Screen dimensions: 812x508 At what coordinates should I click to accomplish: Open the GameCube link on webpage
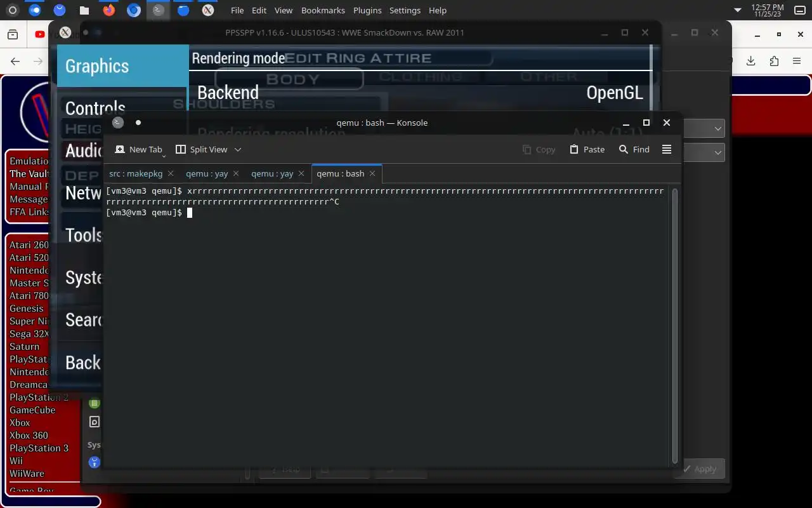(32, 410)
